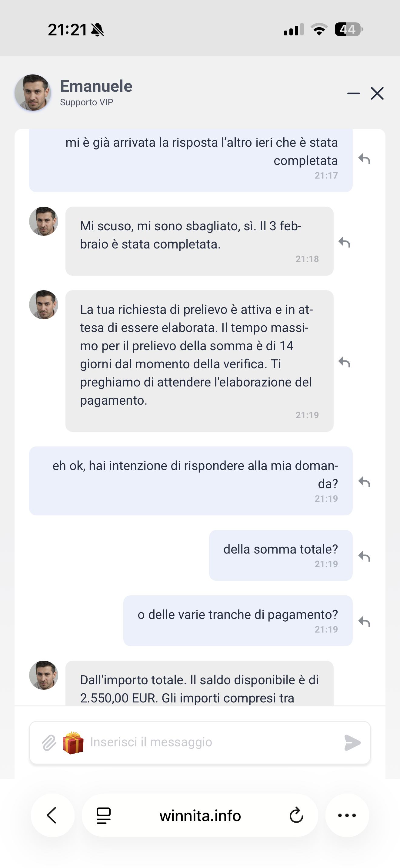Click the paperclip attachment icon
The image size is (400, 868).
click(x=49, y=743)
